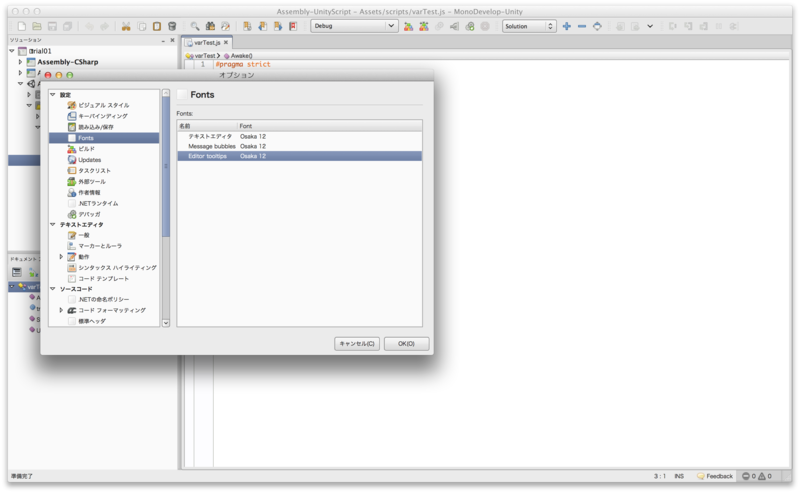The image size is (800, 493).
Task: Open the .NETランタイム options page
Action: click(98, 203)
